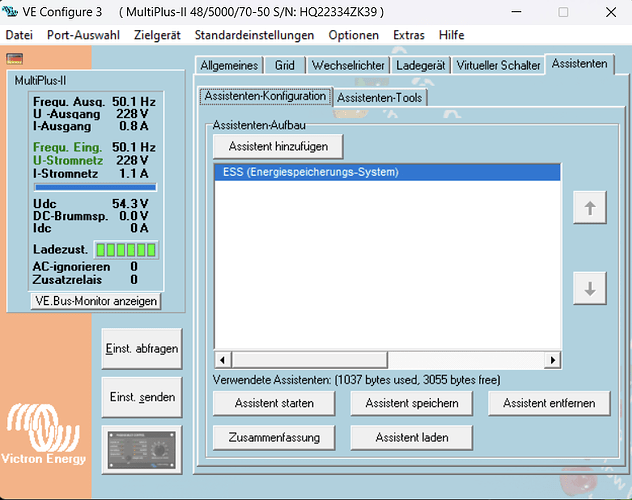
Task: Open the Optionen menu
Action: click(x=353, y=35)
